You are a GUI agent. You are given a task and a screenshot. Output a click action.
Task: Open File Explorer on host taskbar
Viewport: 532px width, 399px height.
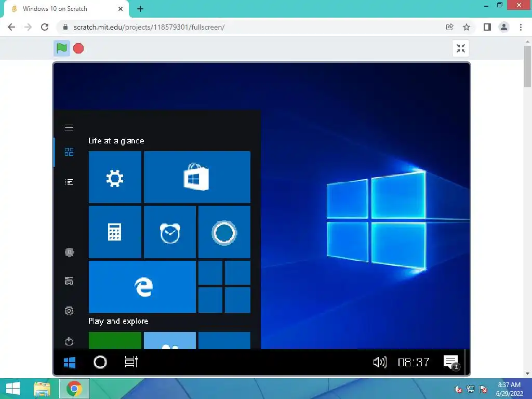pos(42,389)
